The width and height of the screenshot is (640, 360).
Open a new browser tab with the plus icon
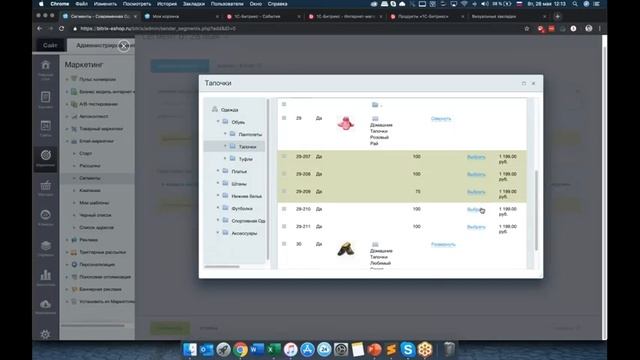[x=557, y=17]
